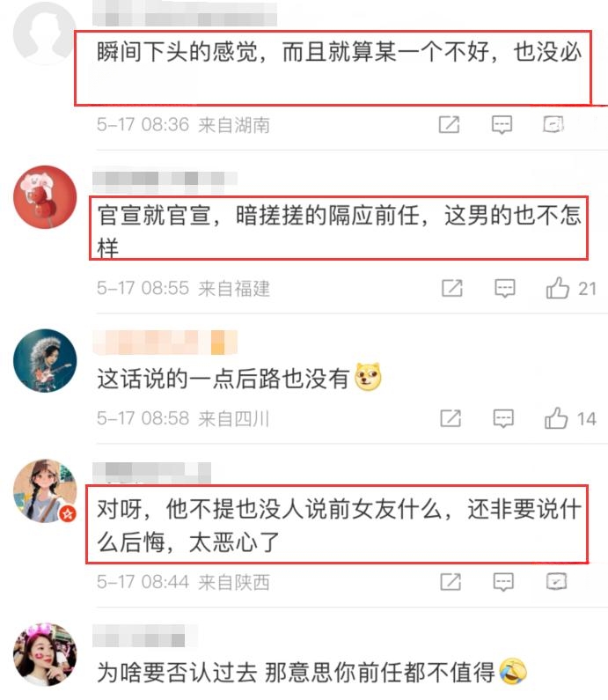Tap reply icon on Hunan comment
Image resolution: width=608 pixels, height=700 pixels.
(x=502, y=124)
